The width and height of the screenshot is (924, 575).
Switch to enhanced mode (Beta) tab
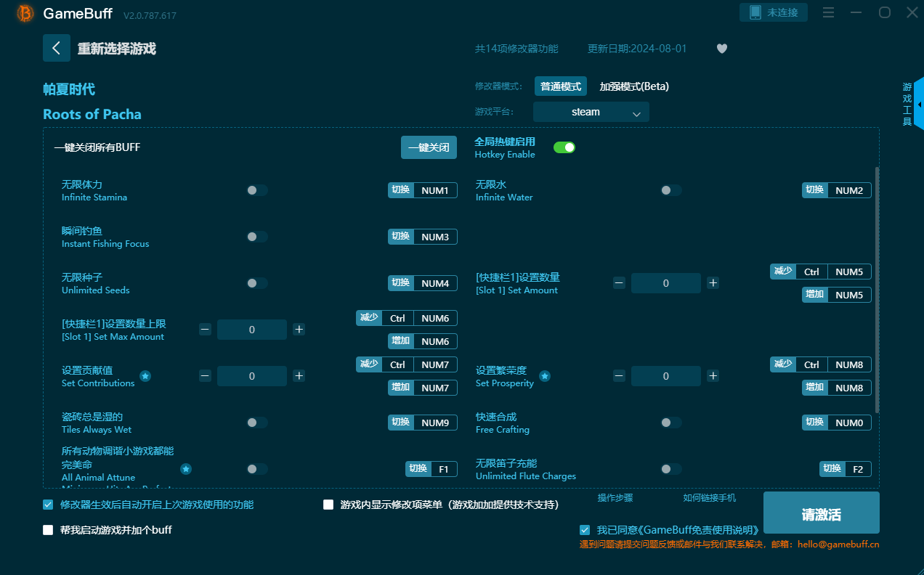click(634, 86)
